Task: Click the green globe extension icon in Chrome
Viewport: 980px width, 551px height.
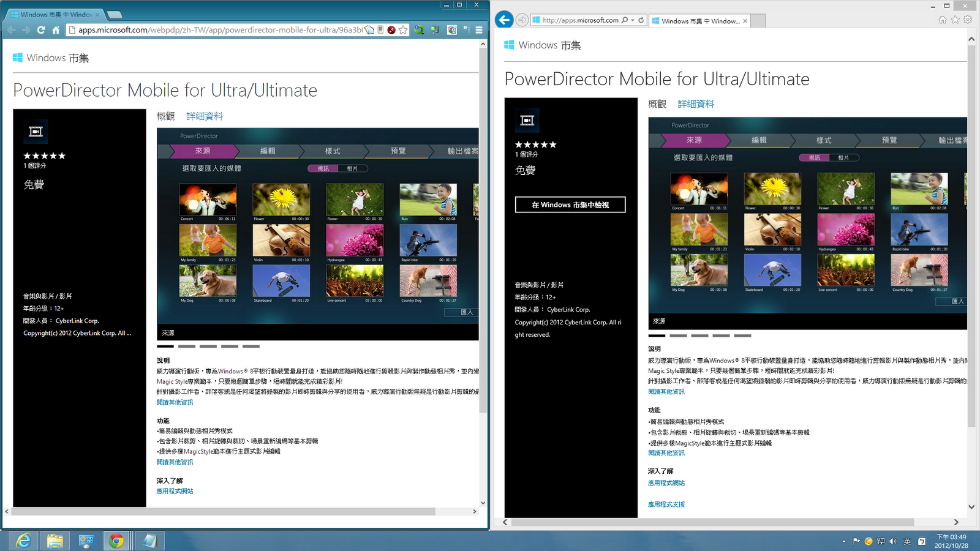Action: [419, 30]
